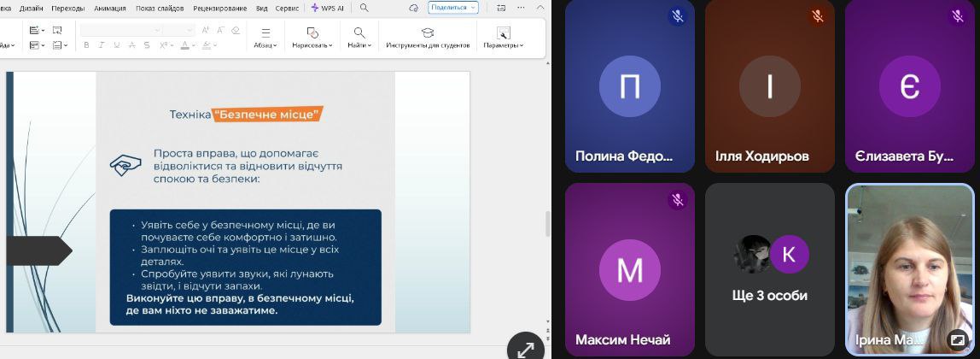
Task: Click the Поделиться (Share) button
Action: [452, 8]
